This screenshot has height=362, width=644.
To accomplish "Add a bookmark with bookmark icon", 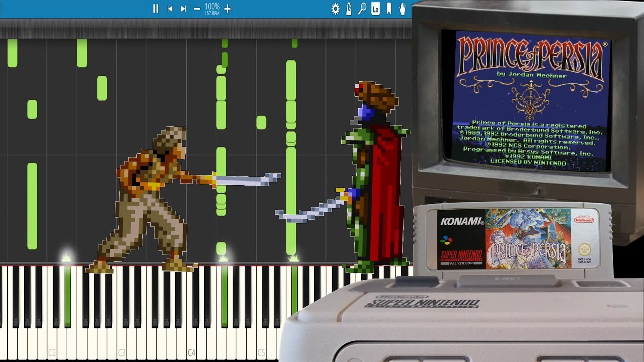I will point(389,9).
